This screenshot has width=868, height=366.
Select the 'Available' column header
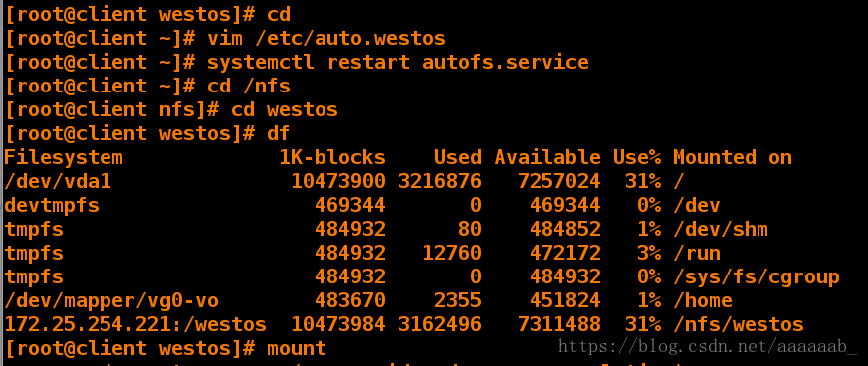547,157
